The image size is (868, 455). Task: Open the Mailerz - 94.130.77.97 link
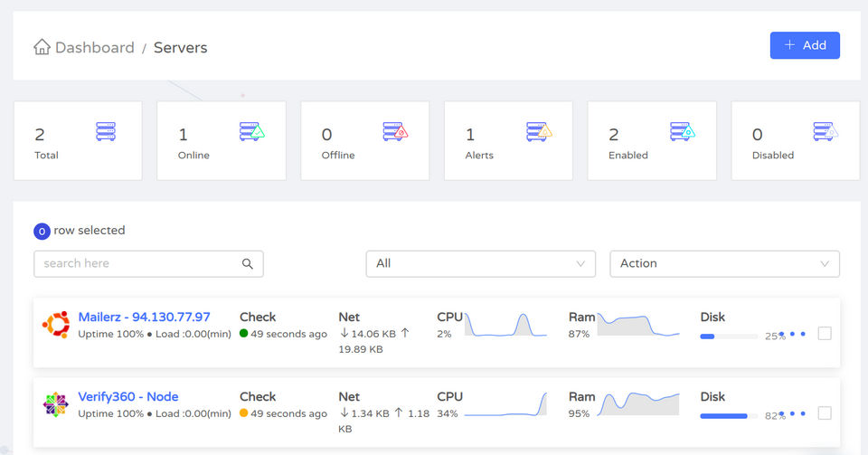[x=144, y=317]
